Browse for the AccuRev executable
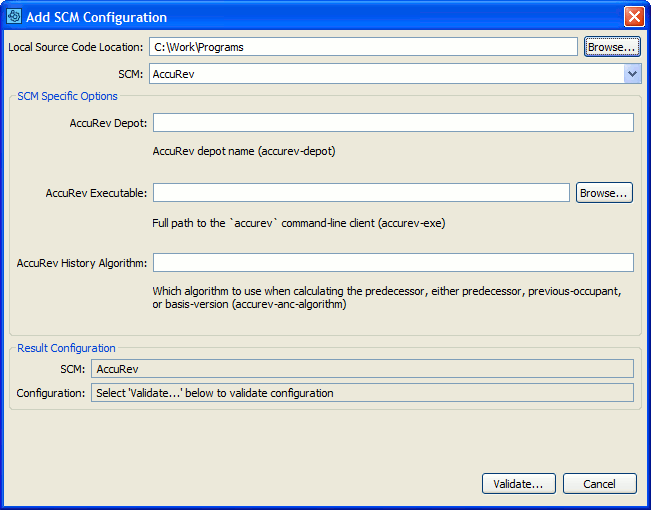Viewport: 651px width, 510px height. (x=604, y=193)
